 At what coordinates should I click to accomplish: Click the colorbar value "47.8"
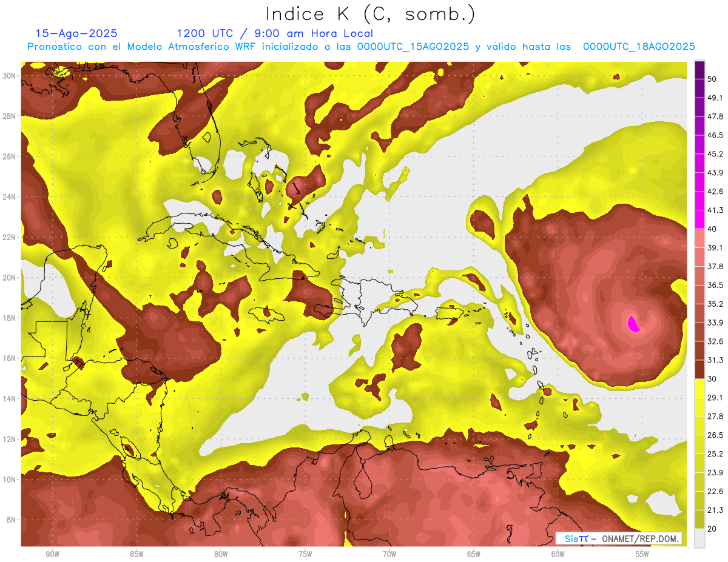tap(715, 116)
